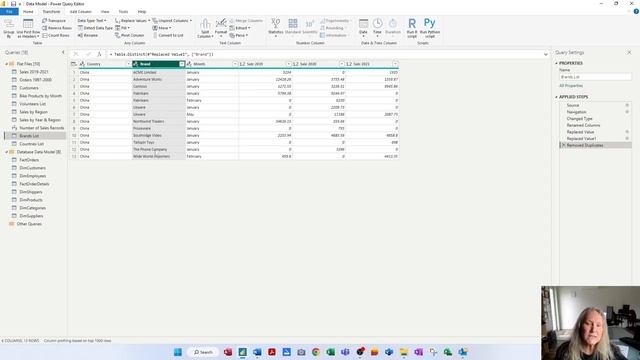The height and width of the screenshot is (360, 640).
Task: Click the Pivot Column tool
Action: coord(129,36)
